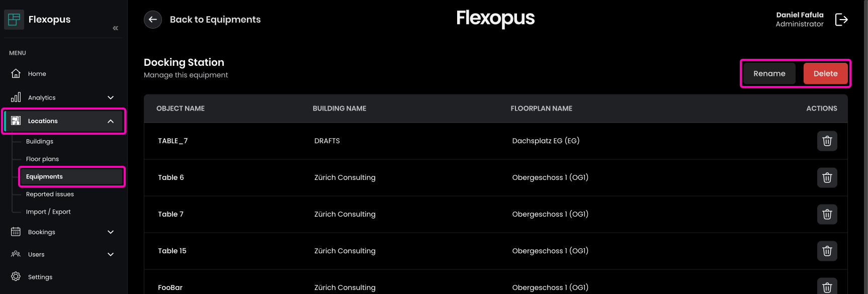This screenshot has height=294, width=868.
Task: Delete TABLE_7 row using trash icon
Action: (x=827, y=141)
